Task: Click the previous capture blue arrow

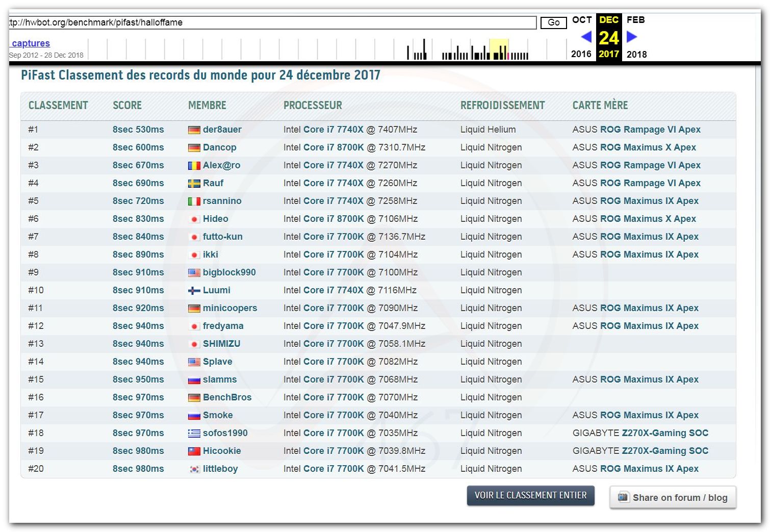Action: click(x=586, y=37)
